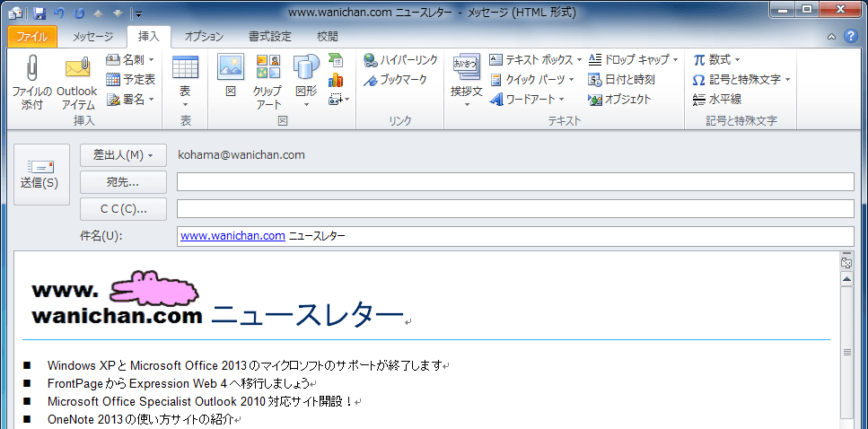Go to previous item arrow icon

click(100, 13)
